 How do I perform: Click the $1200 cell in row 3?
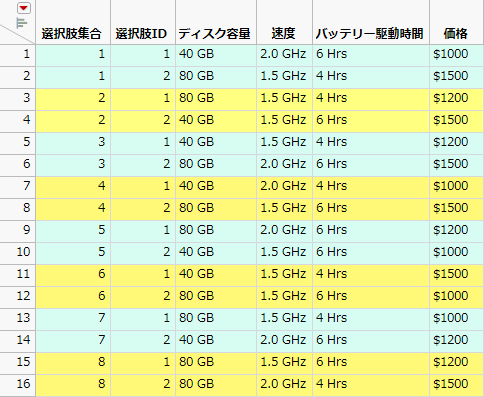click(x=457, y=98)
